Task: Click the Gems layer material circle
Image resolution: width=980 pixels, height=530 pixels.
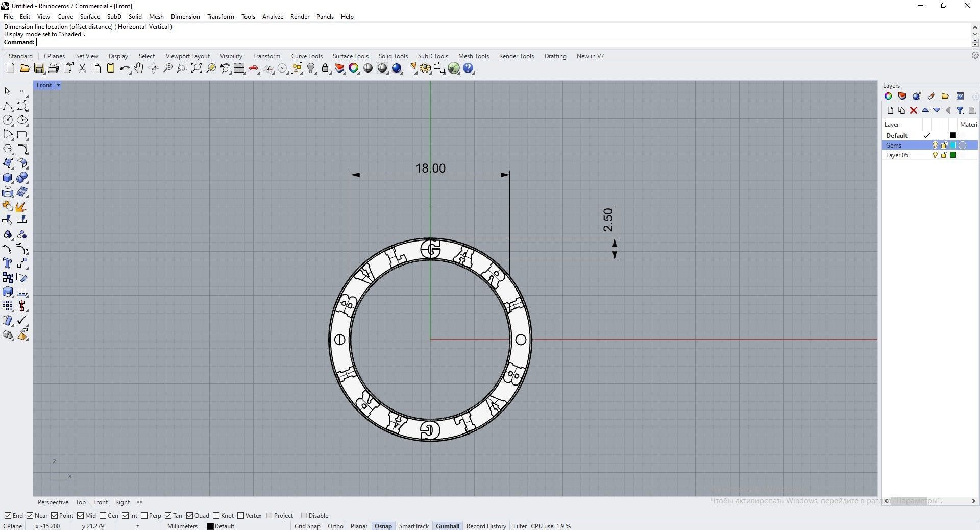Action: pos(962,146)
